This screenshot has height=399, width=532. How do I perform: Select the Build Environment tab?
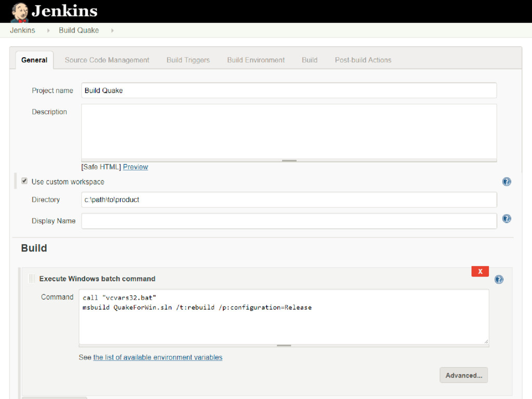point(256,60)
